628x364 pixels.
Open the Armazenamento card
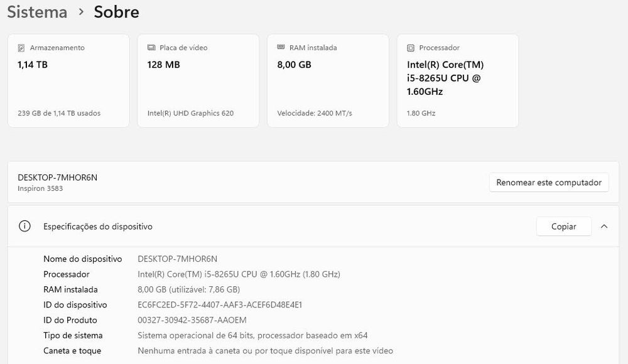click(68, 81)
